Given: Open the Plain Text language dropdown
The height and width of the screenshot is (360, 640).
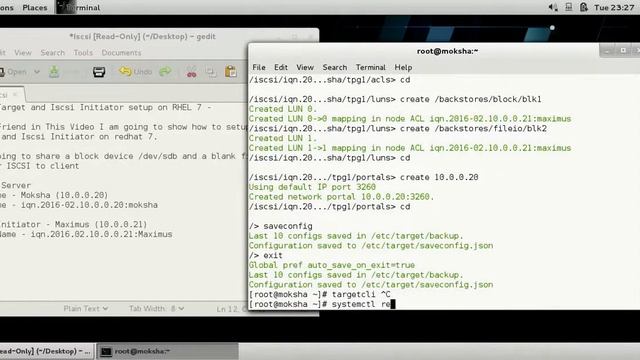Looking at the screenshot, I should (86, 309).
